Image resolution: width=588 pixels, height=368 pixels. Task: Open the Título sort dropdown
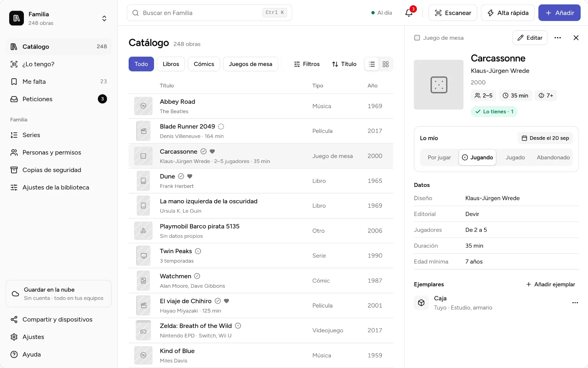pos(344,64)
